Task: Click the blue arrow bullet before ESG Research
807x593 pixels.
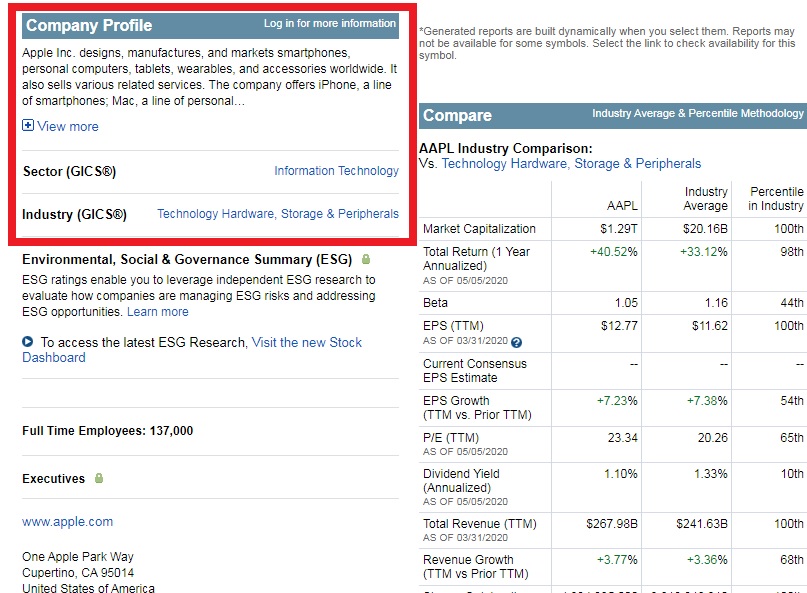Action: pyautogui.click(x=28, y=342)
